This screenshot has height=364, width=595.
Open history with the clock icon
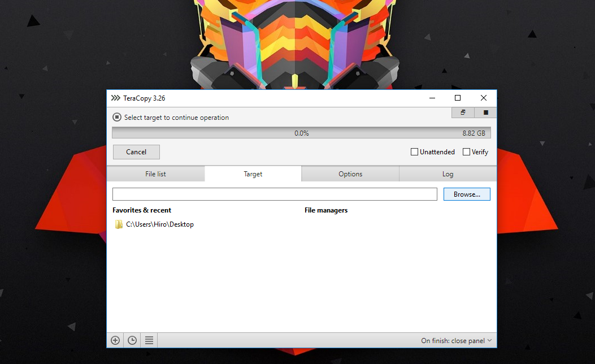tap(132, 340)
